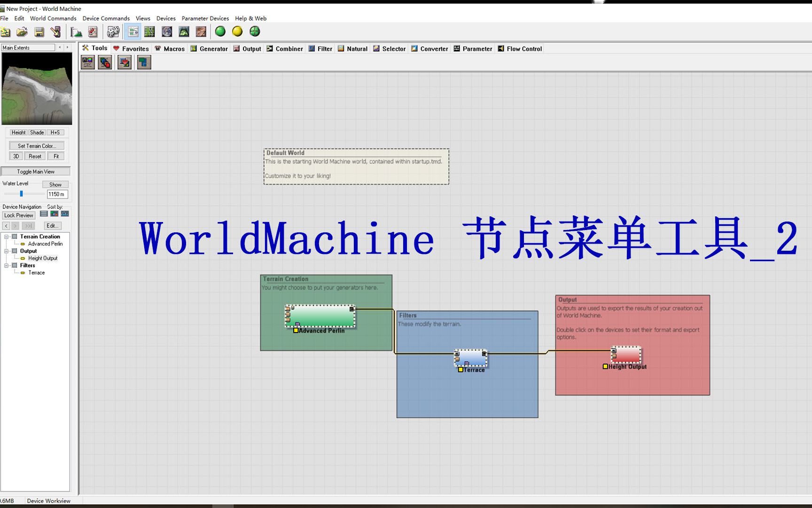Toggle Main View

[x=36, y=172]
